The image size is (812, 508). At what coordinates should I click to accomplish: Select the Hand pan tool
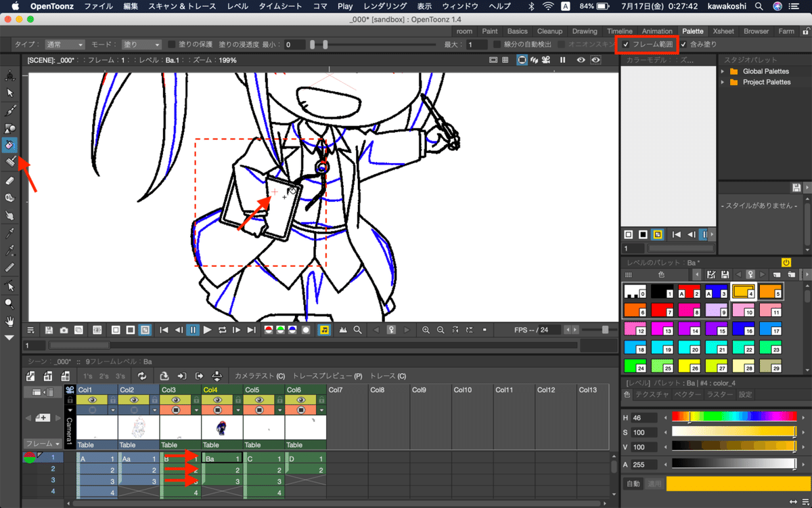tap(10, 321)
